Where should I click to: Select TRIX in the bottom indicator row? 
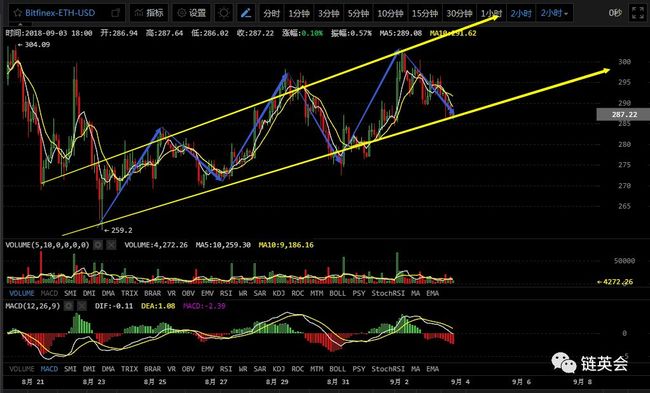129,369
